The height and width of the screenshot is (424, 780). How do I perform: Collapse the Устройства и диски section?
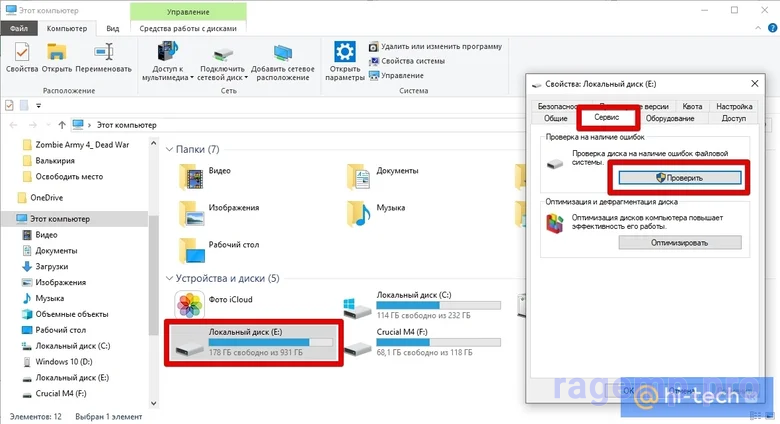[x=169, y=278]
